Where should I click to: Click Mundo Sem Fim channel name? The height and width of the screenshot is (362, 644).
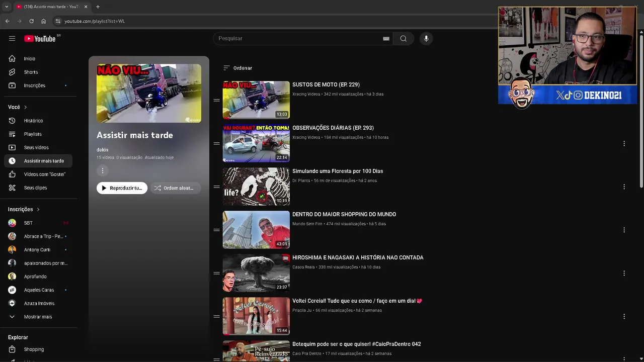[307, 224]
